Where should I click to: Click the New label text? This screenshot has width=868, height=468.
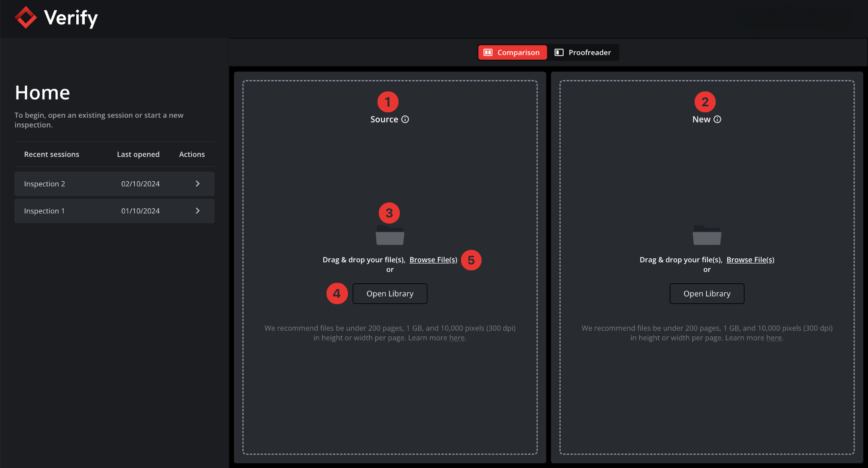click(x=701, y=119)
